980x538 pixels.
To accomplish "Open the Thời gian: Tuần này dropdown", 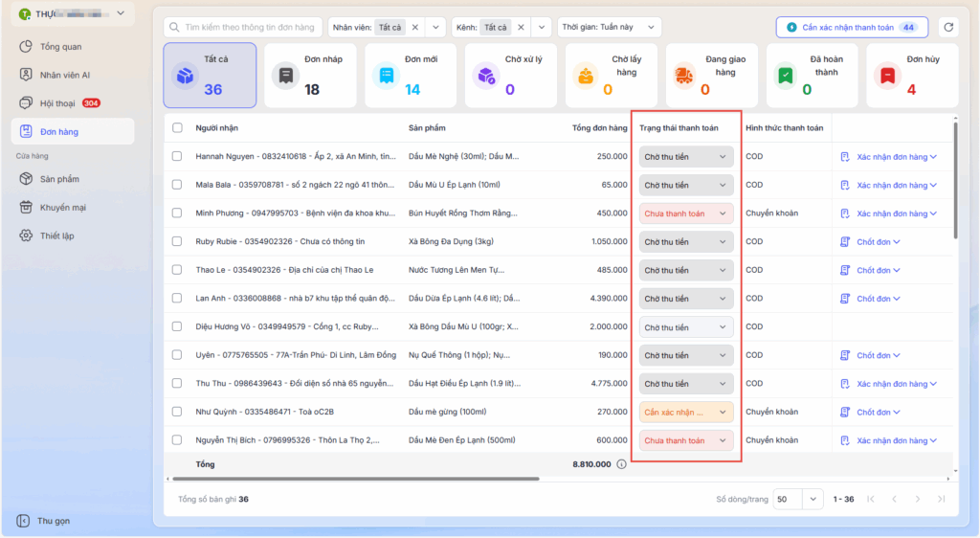I will (610, 28).
